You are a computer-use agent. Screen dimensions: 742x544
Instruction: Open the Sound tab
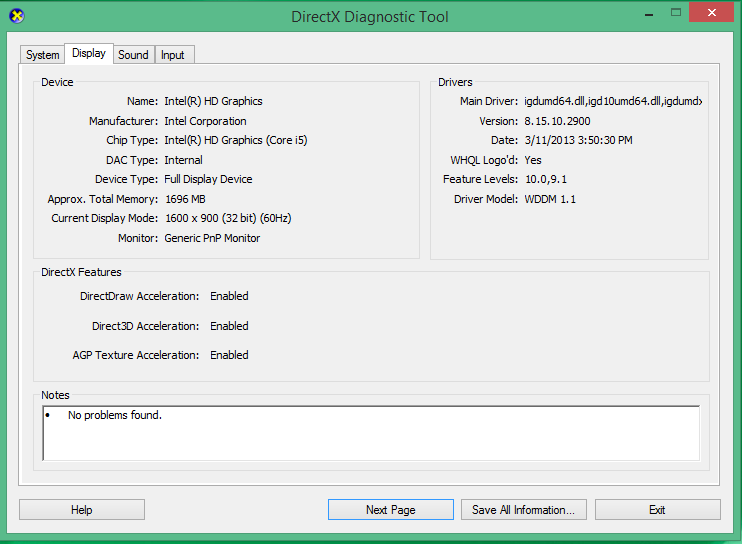point(133,55)
